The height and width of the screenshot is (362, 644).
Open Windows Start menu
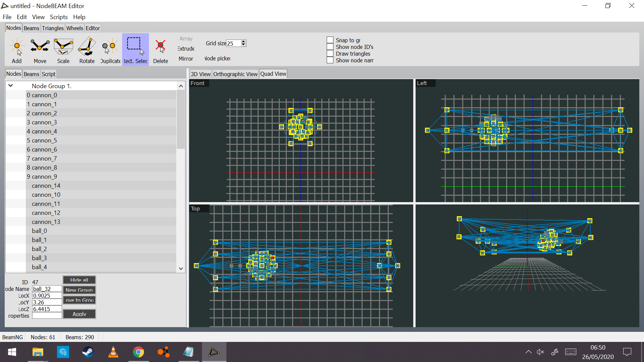point(12,352)
